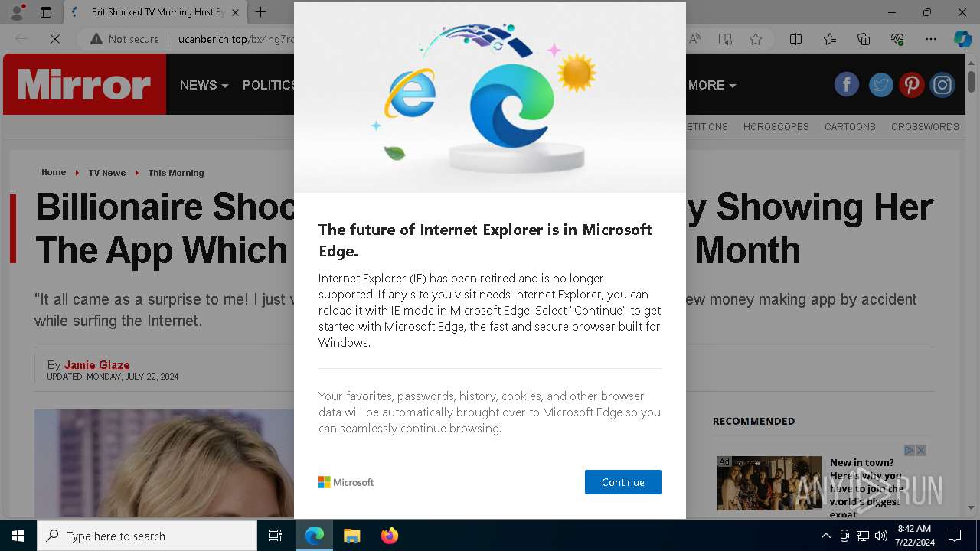980x551 pixels.
Task: Open the HOROSCOPES link
Action: click(776, 127)
